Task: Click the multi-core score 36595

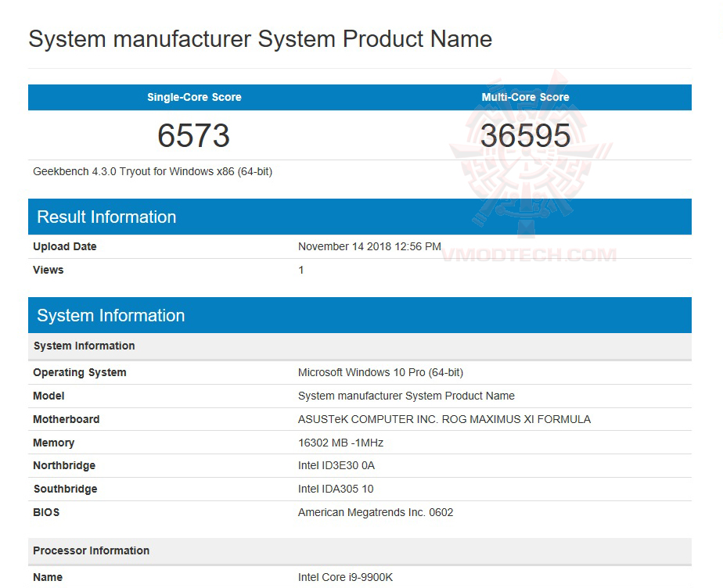Action: 525,134
